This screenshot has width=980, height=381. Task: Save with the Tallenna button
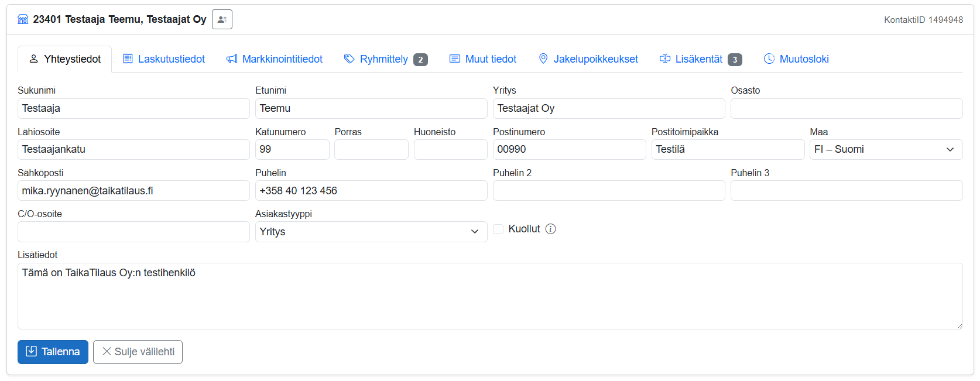click(x=53, y=352)
